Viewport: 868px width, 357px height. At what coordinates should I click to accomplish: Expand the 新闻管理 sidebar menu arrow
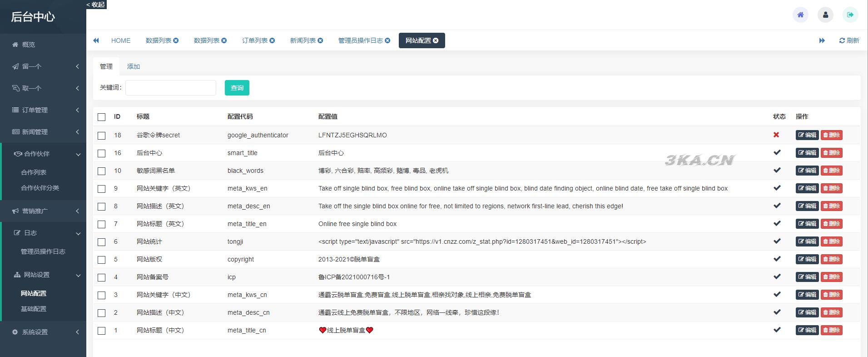(x=77, y=132)
